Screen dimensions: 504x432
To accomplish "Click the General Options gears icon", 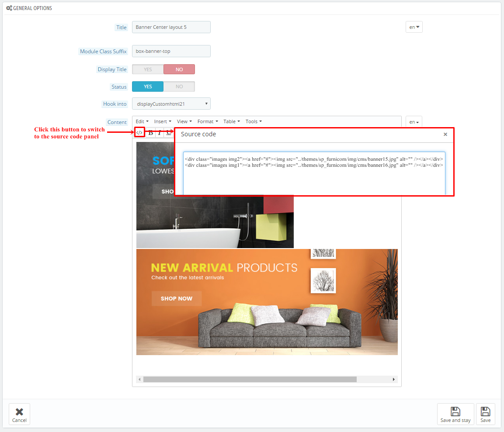I will [x=9, y=8].
